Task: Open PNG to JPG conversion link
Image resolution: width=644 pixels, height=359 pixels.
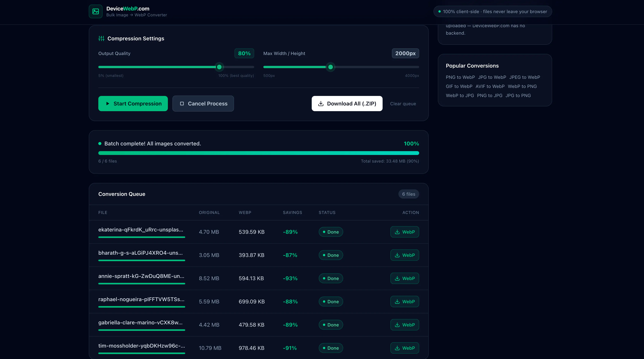Action: 489,95
